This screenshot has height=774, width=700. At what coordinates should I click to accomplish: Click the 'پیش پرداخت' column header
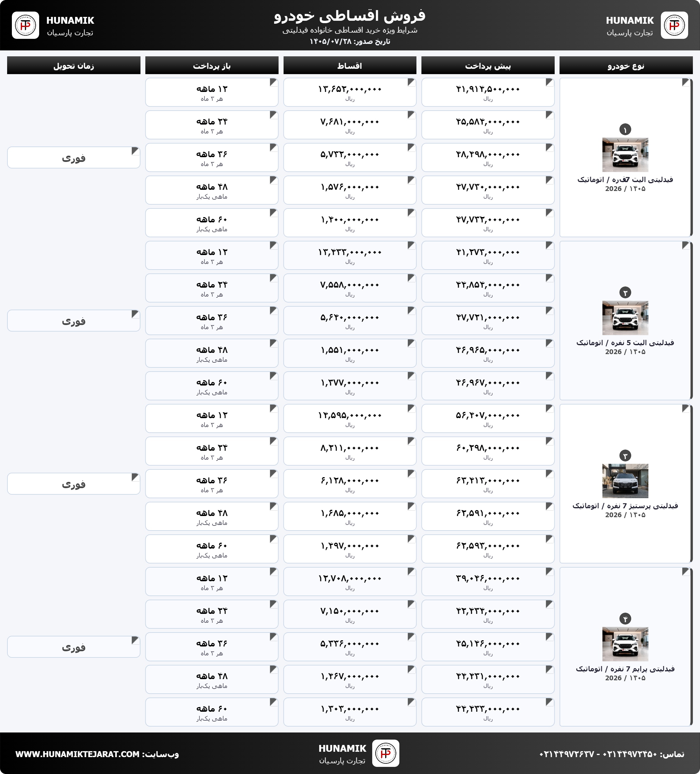click(x=488, y=66)
